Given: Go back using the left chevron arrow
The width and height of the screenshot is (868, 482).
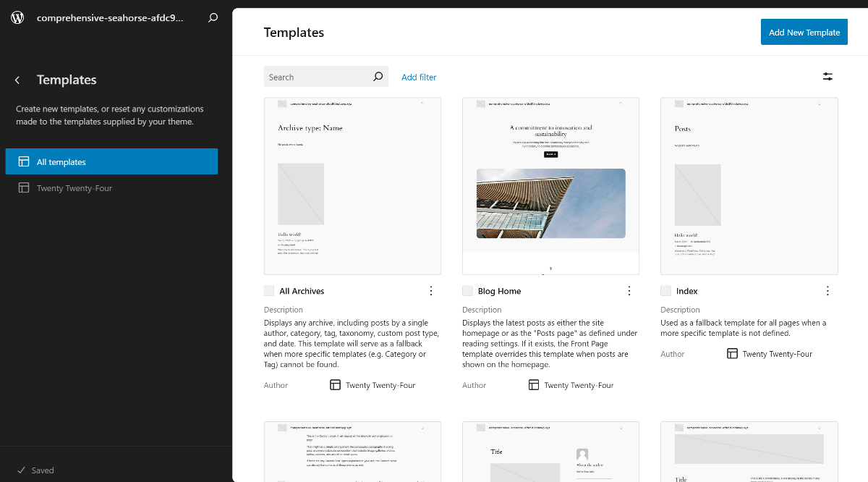Looking at the screenshot, I should point(17,80).
